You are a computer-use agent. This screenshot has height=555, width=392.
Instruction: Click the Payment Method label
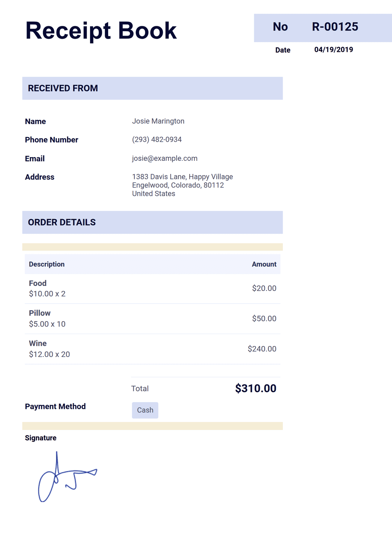55,406
